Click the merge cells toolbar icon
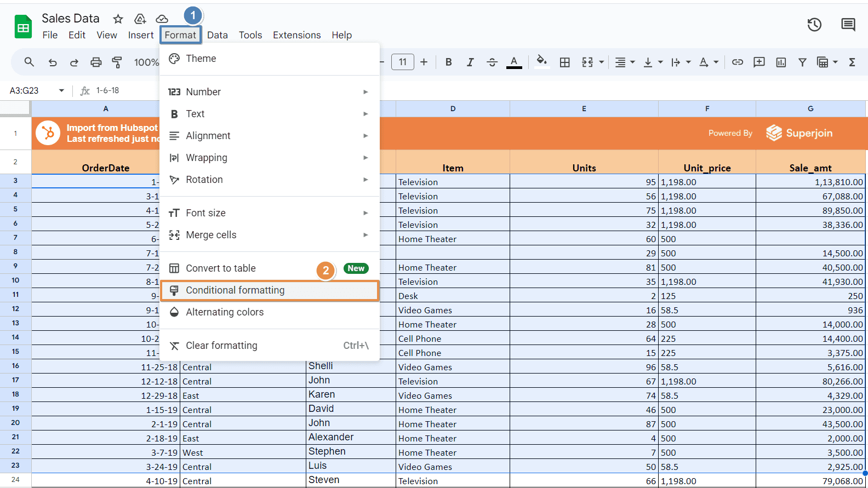Viewport: 868px width, 488px height. 587,62
